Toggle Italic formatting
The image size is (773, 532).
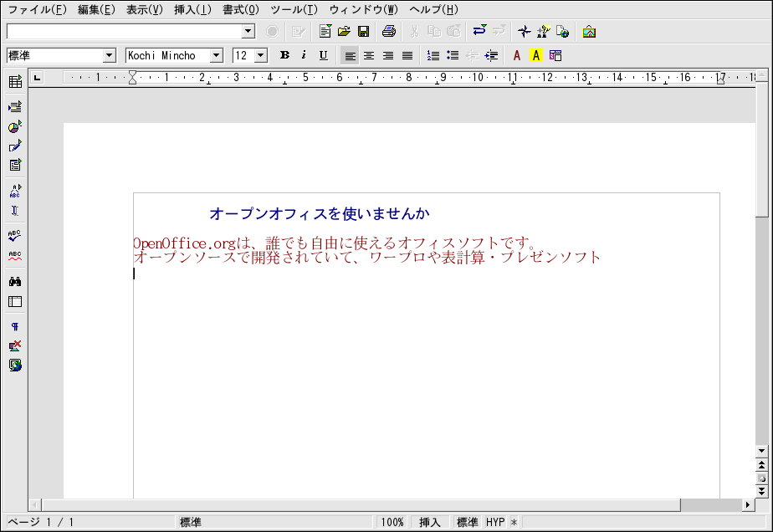click(303, 55)
